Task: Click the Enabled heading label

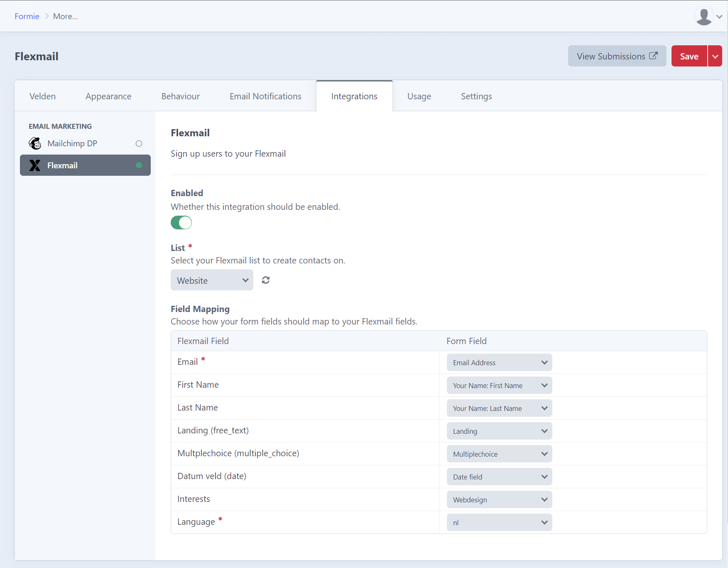Action: coord(187,193)
